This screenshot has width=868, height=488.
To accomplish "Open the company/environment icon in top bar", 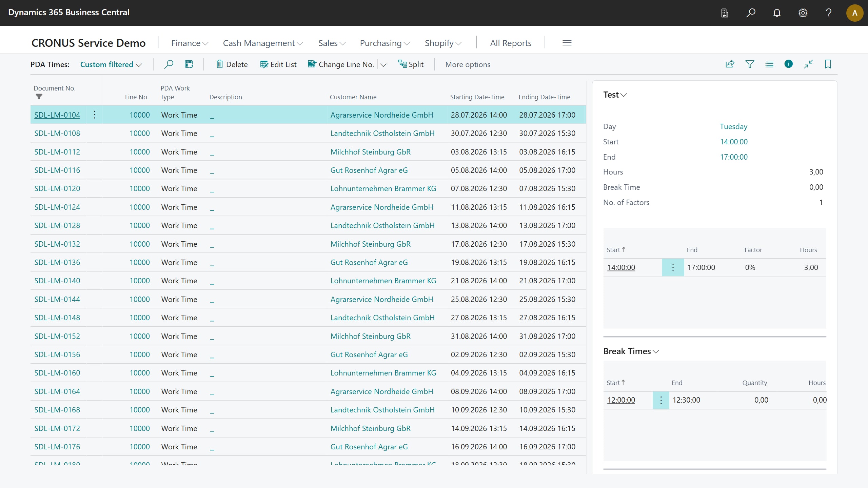I will click(x=725, y=13).
